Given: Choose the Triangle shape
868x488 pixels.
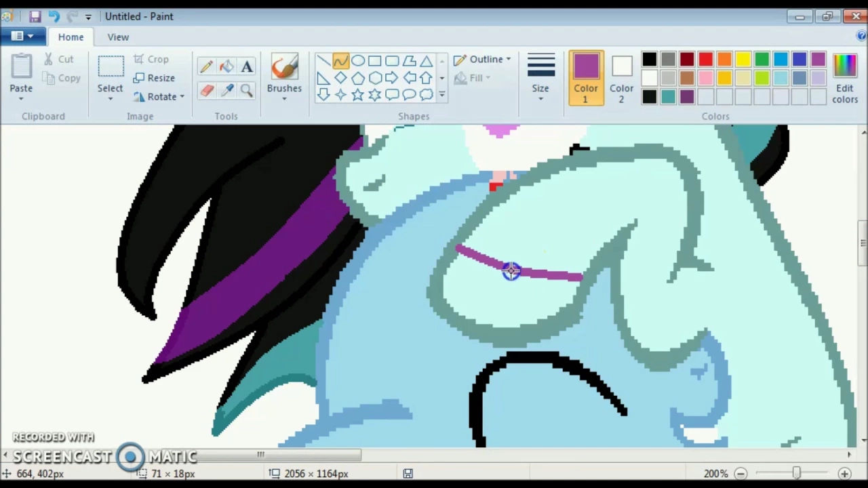Looking at the screenshot, I should pos(426,61).
